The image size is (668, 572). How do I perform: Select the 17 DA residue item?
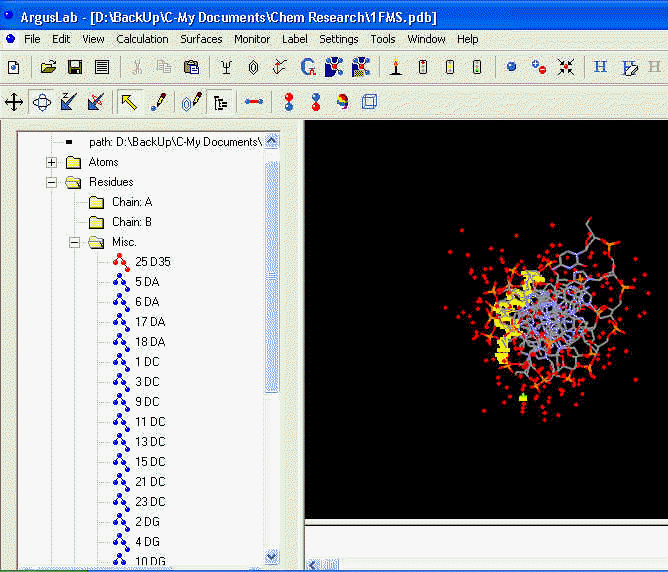(150, 322)
